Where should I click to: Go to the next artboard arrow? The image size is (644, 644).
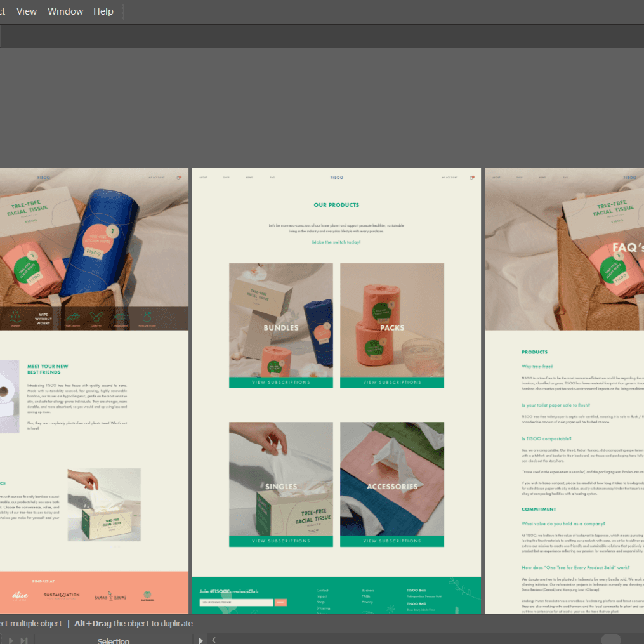(x=11, y=640)
